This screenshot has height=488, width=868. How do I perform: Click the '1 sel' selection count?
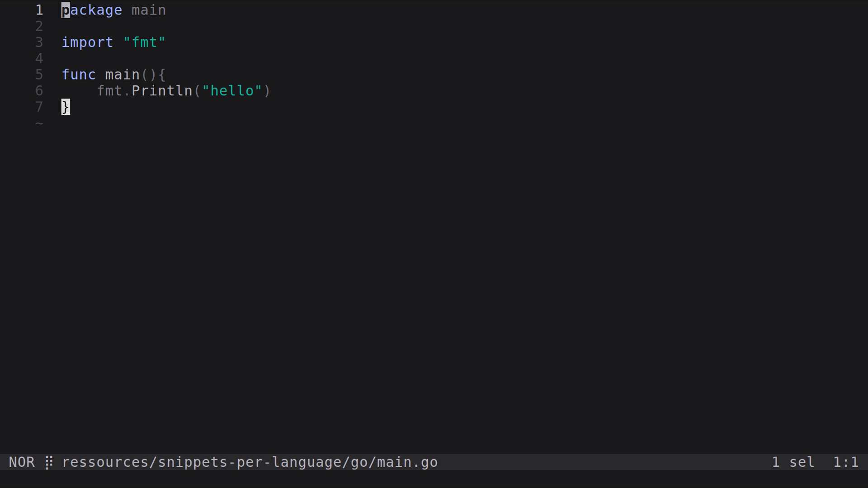click(x=793, y=462)
